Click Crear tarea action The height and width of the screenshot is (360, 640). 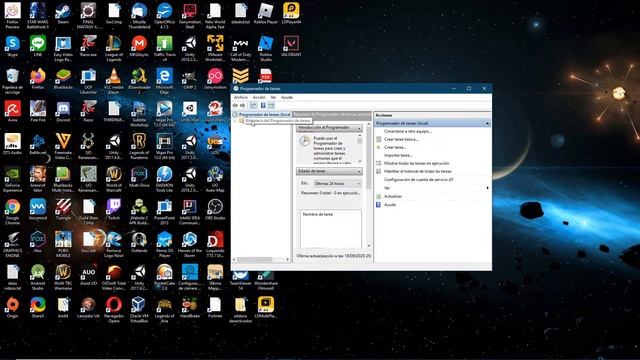coord(395,147)
